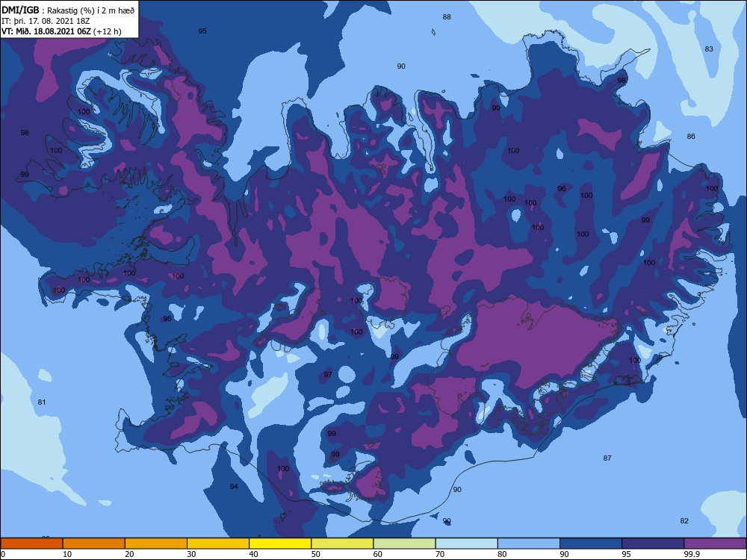
Task: Pick the pale green 60–70 legend swatch
Action: coord(404,544)
